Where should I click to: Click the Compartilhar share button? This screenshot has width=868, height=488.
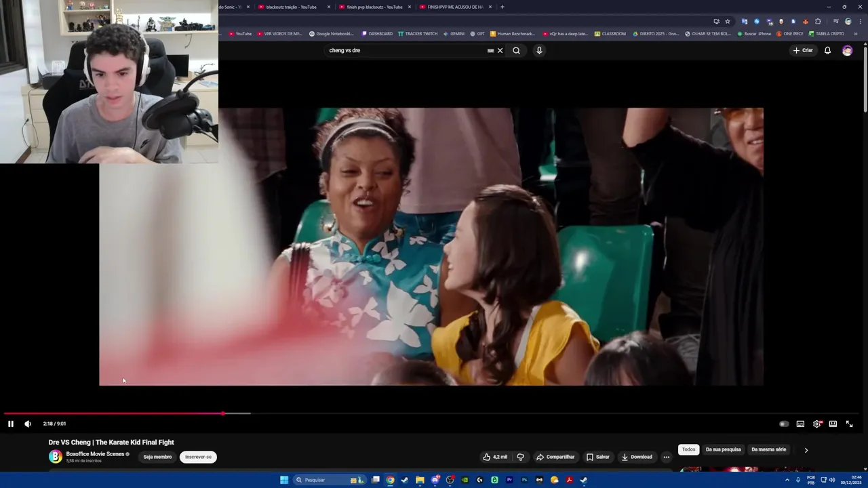pyautogui.click(x=555, y=457)
